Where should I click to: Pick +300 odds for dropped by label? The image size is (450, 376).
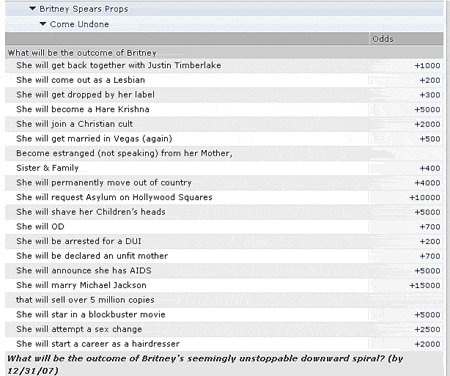point(430,95)
